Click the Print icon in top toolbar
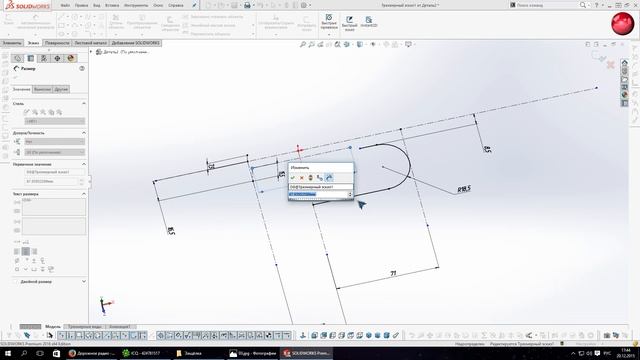This screenshot has width=640, height=360. tap(247, 5)
